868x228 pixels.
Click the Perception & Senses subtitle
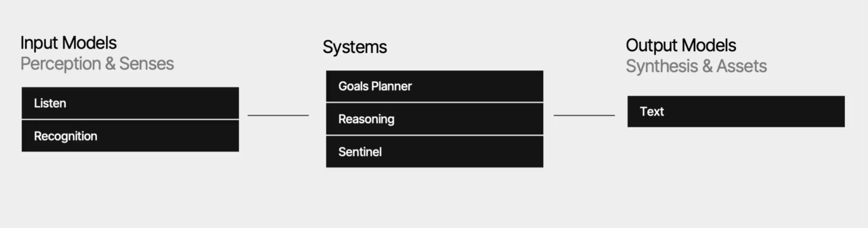(97, 64)
